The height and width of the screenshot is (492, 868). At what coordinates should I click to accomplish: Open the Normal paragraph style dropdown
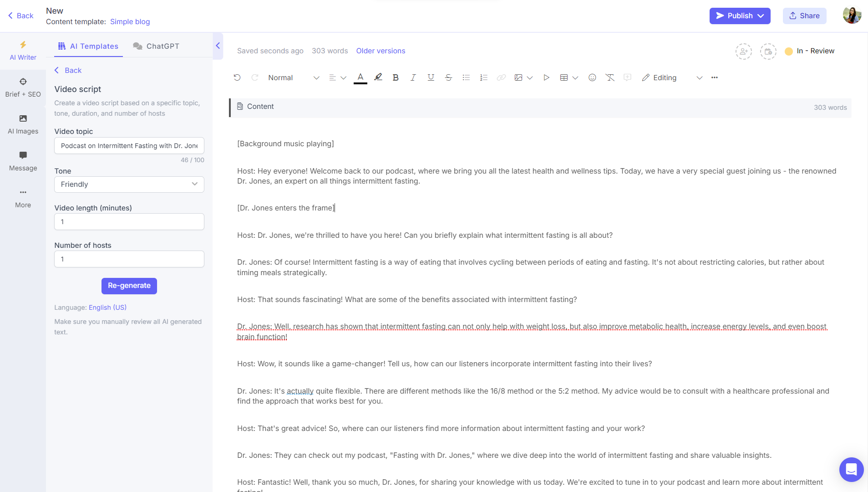294,78
